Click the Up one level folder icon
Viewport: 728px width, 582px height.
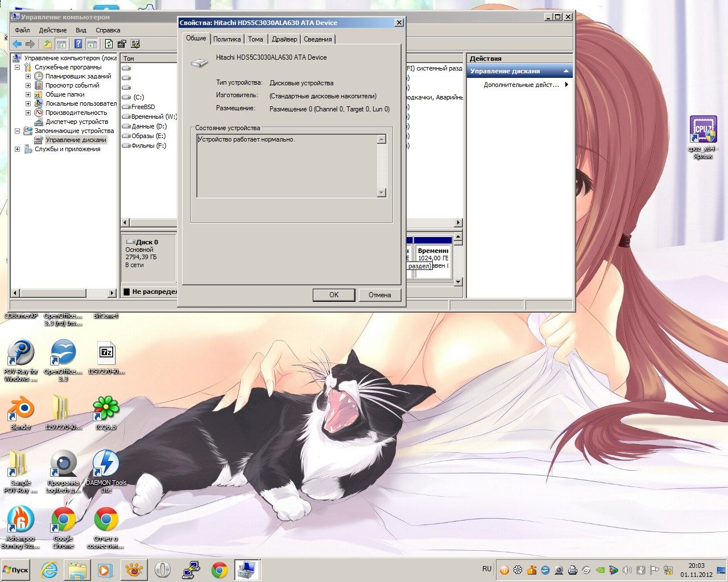48,44
